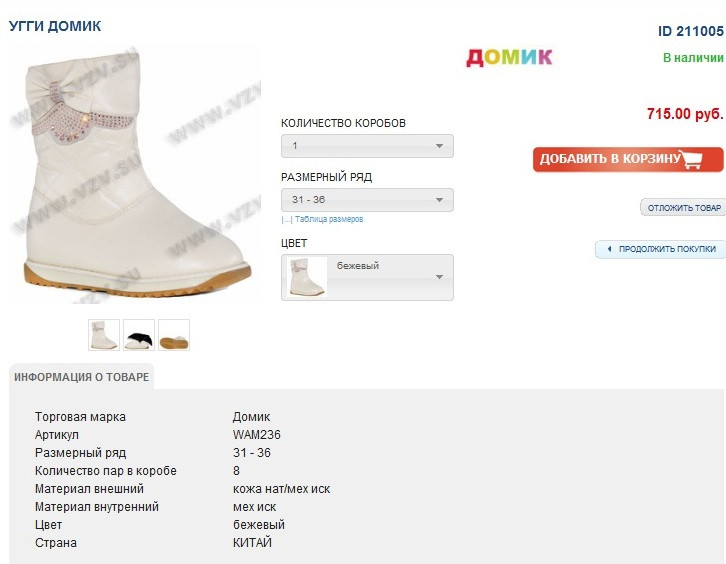Select the first boot side-view thumbnail
Image resolution: width=726 pixels, height=564 pixels.
[104, 335]
